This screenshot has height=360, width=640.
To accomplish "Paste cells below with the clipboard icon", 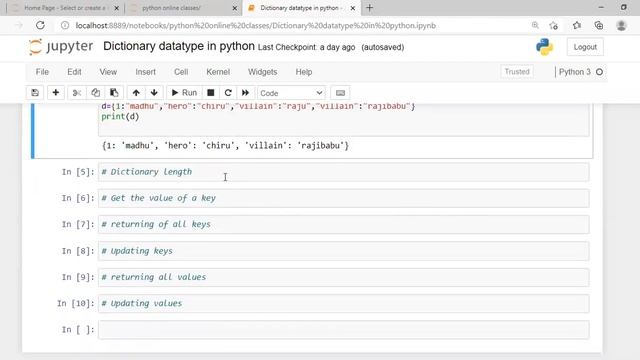I will pyautogui.click(x=114, y=93).
